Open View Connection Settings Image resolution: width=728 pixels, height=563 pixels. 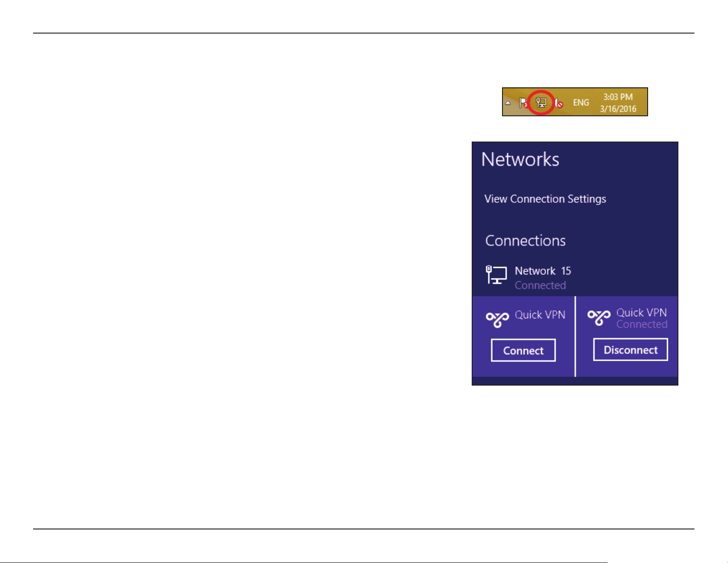545,199
